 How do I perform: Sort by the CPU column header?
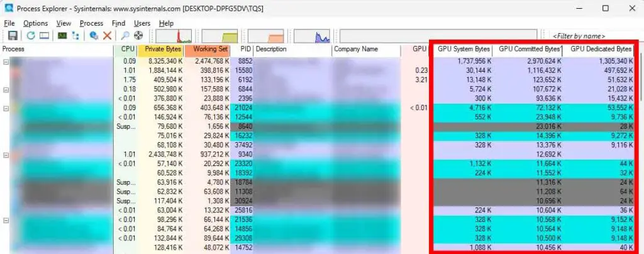click(x=126, y=49)
